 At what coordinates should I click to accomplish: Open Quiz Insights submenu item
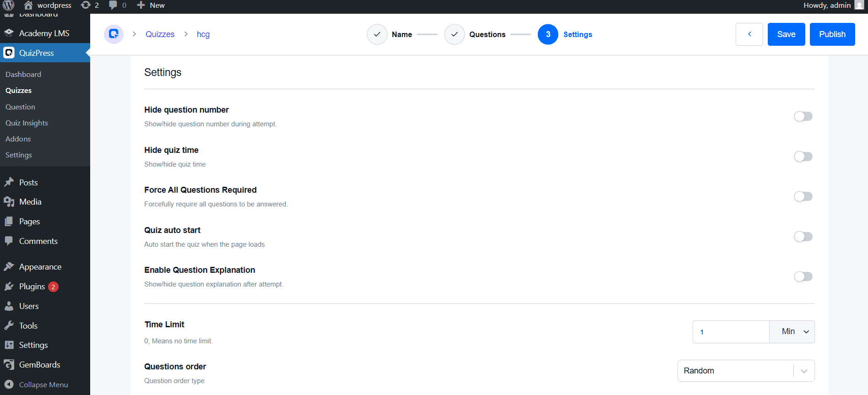[x=27, y=123]
